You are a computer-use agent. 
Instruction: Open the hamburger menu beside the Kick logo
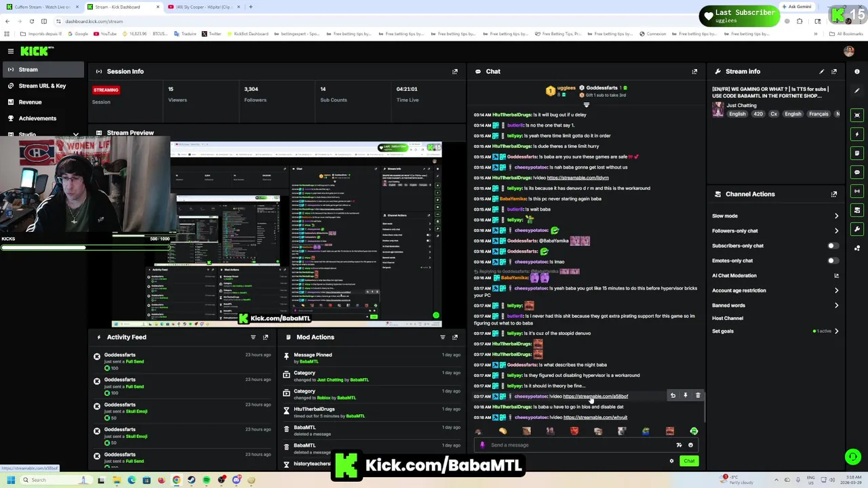(11, 51)
